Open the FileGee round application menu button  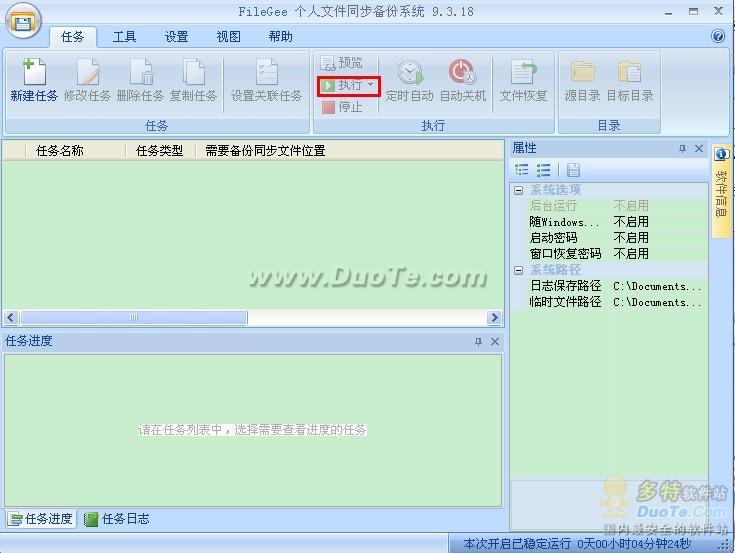click(x=23, y=21)
